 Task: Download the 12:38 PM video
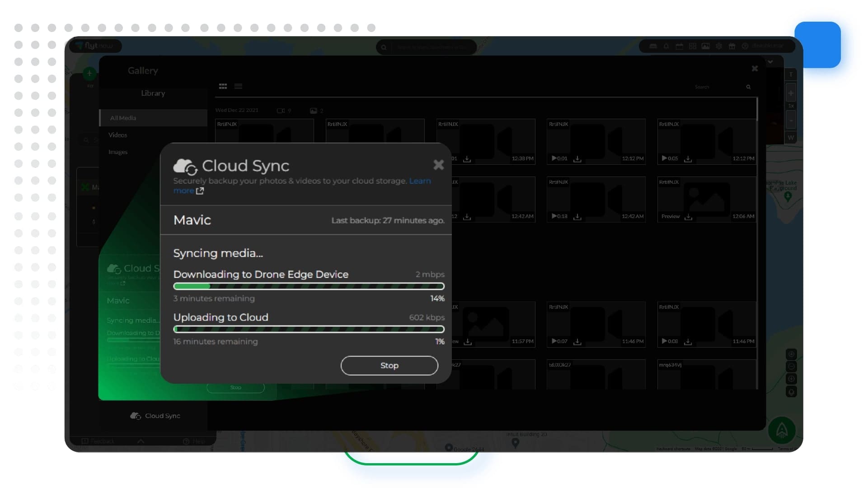(467, 159)
